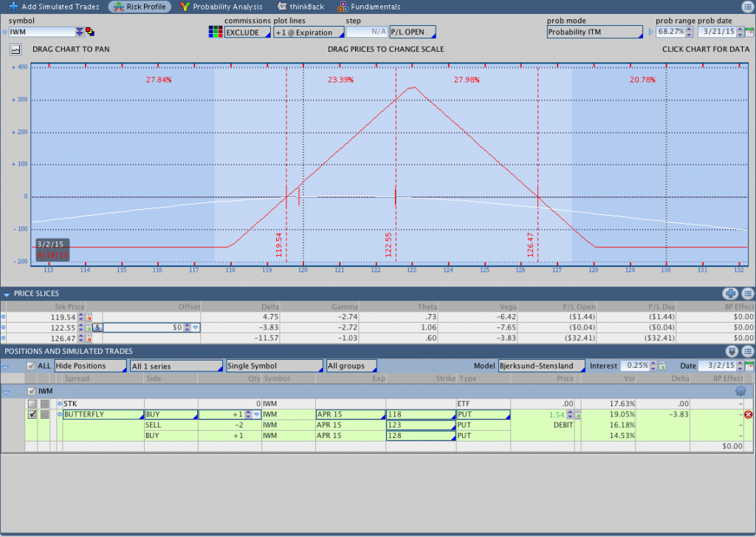The height and width of the screenshot is (537, 756).
Task: Adjust the 1.54 price stepper
Action: pyautogui.click(x=570, y=414)
